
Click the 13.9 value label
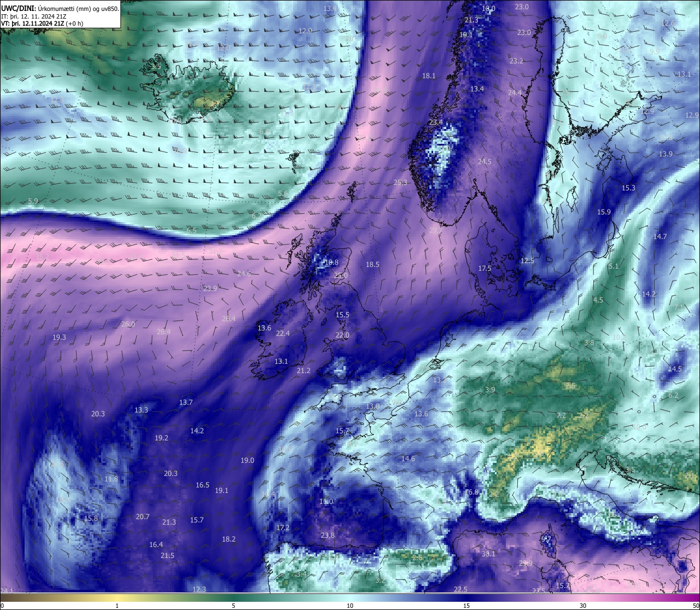[x=666, y=154]
